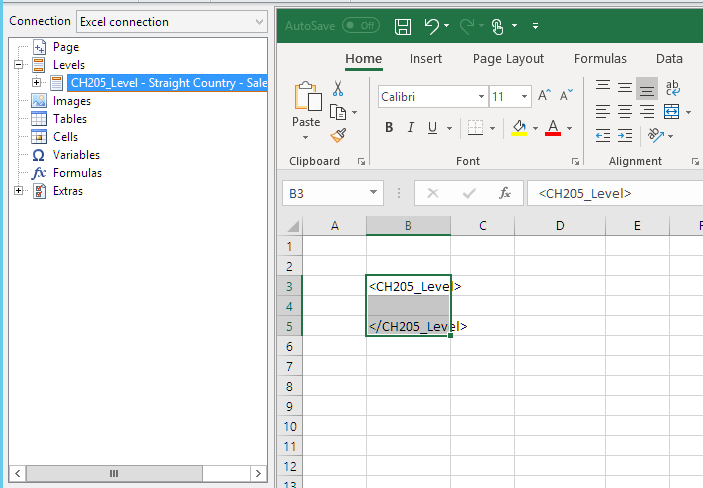Click the Redo arrow icon
Image resolution: width=703 pixels, height=488 pixels.
pos(467,26)
